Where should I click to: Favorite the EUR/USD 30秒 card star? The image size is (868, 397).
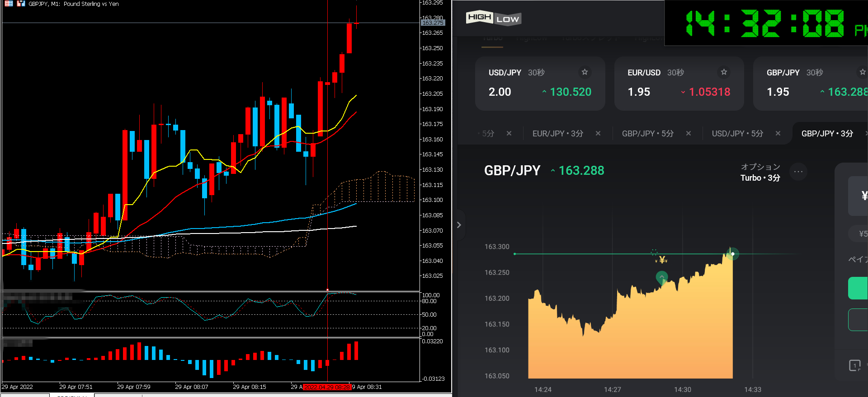[724, 72]
